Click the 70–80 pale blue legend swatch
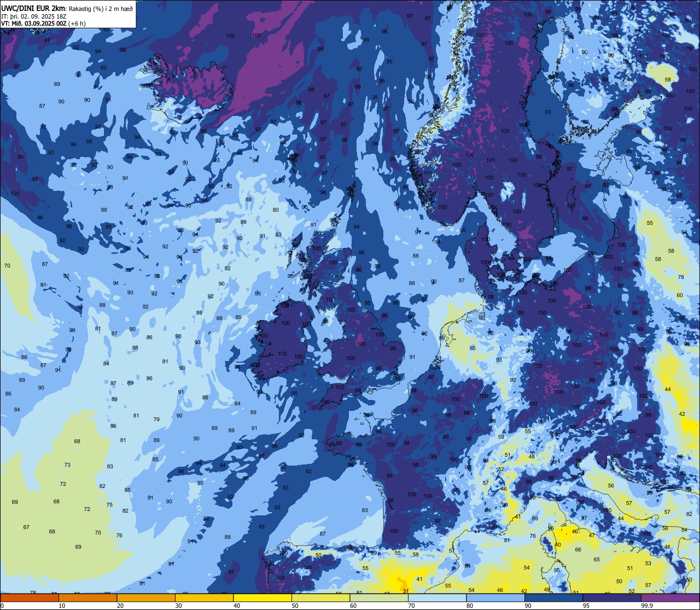This screenshot has width=700, height=610. pos(437,597)
